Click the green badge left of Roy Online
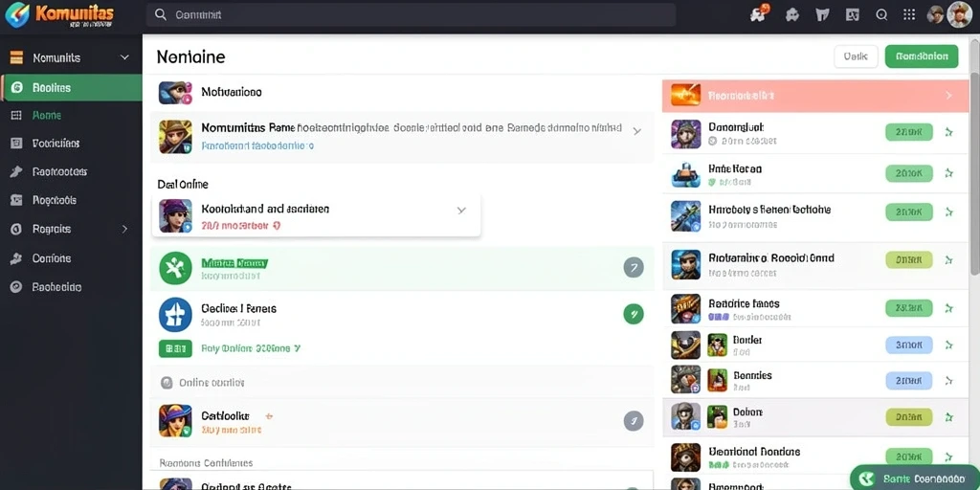Screen dimensions: 980x490 pyautogui.click(x=175, y=348)
